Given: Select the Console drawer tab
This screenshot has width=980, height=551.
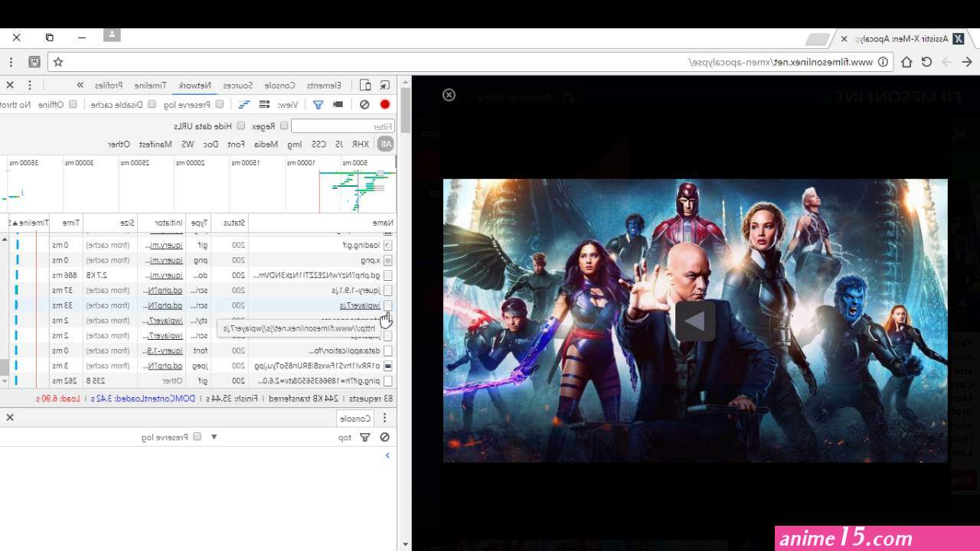Looking at the screenshot, I should click(x=356, y=419).
